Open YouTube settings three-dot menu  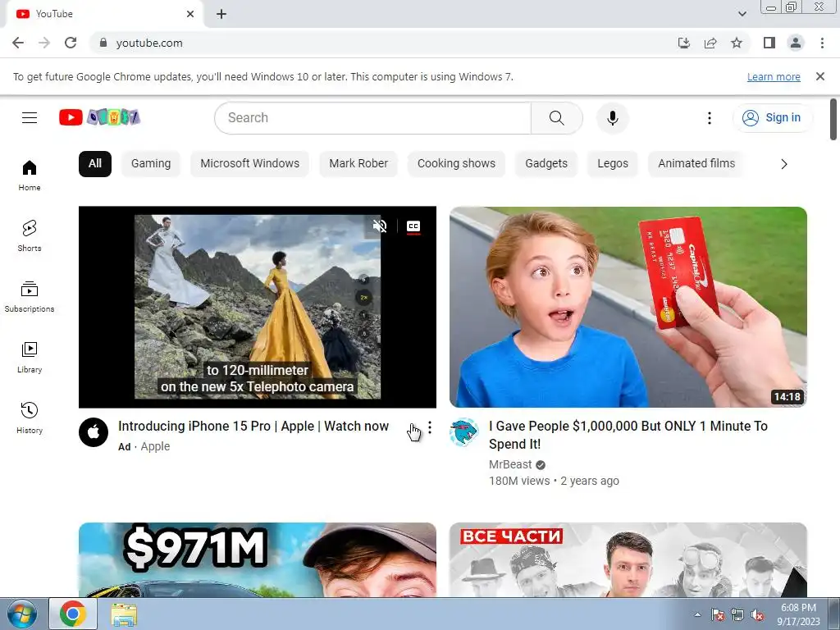[x=710, y=118]
